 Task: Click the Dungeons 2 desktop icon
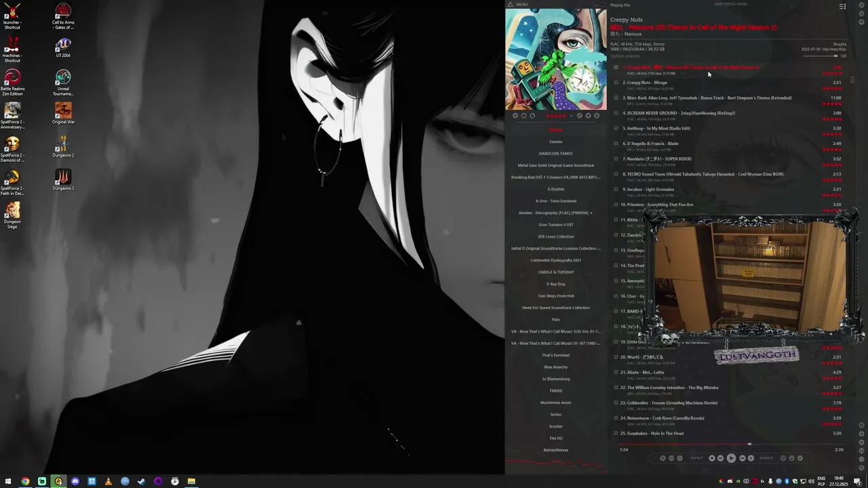pyautogui.click(x=63, y=146)
